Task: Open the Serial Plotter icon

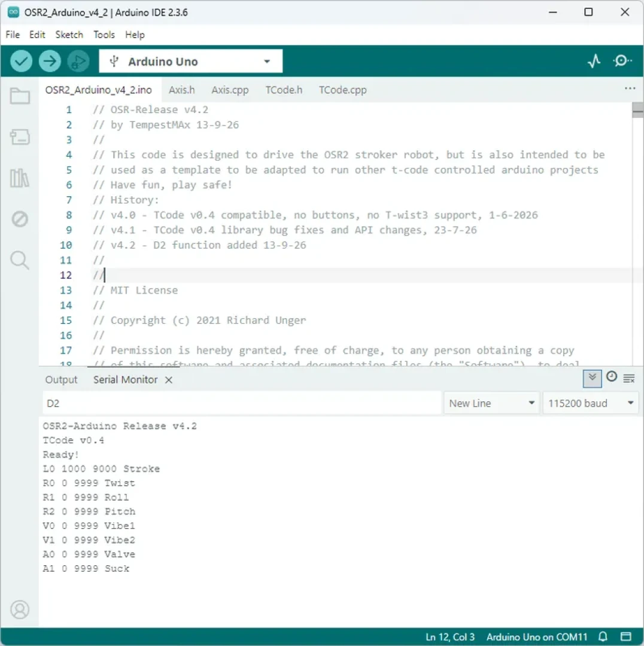Action: [x=594, y=61]
